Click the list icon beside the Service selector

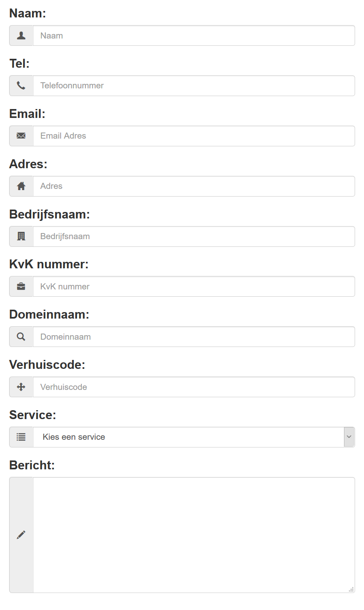tap(21, 437)
